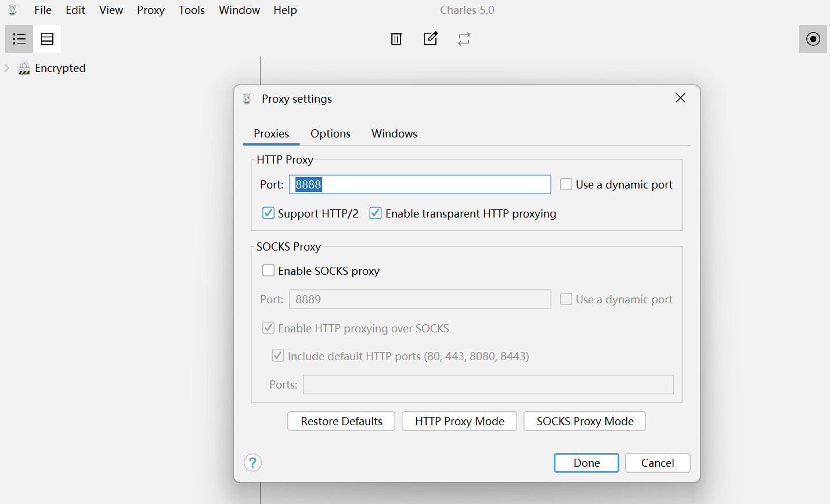Switch to the Options tab

pos(330,133)
